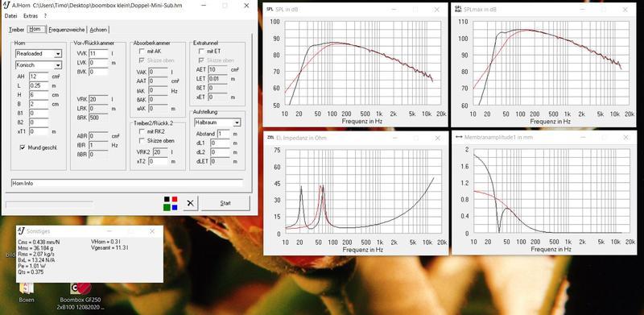Click the El. Impedanz window icon
This screenshot has height=315, width=644.
[x=270, y=138]
